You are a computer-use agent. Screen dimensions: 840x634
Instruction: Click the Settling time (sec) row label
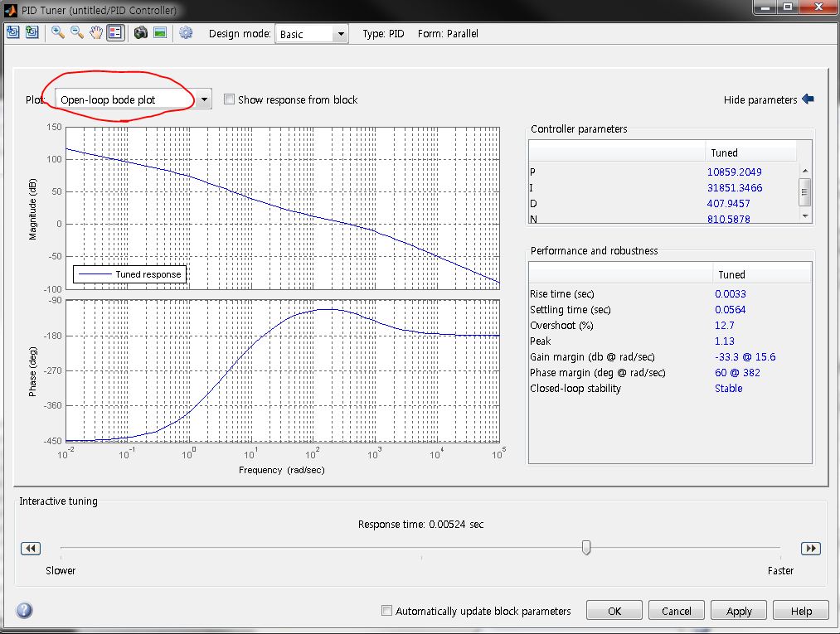click(x=570, y=309)
